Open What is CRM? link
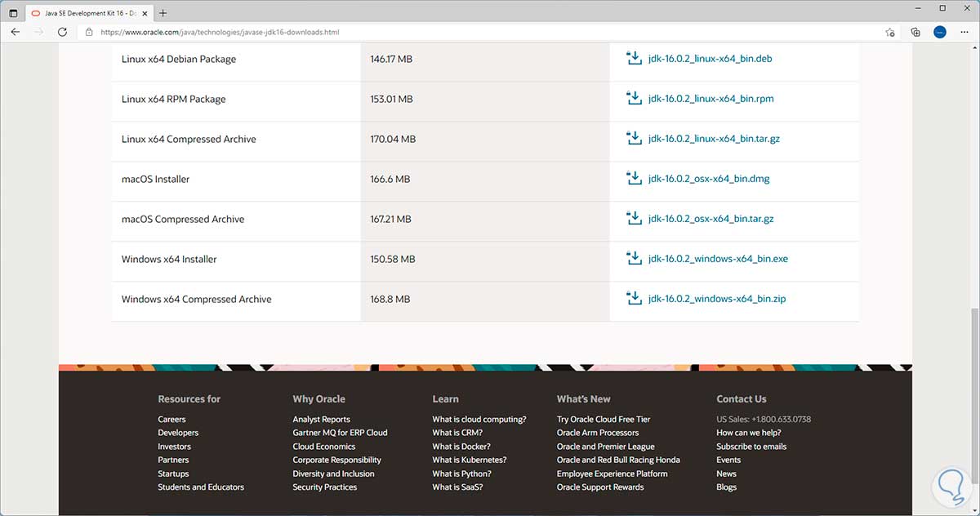The image size is (980, 516). click(457, 433)
